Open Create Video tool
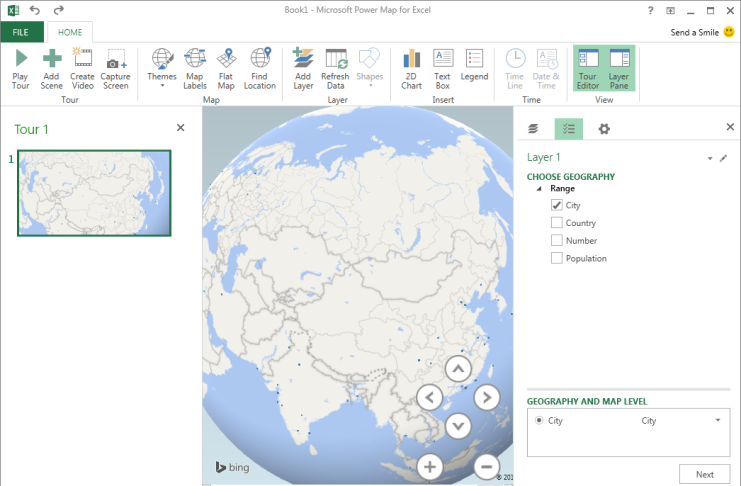The image size is (741, 486). [x=82, y=69]
